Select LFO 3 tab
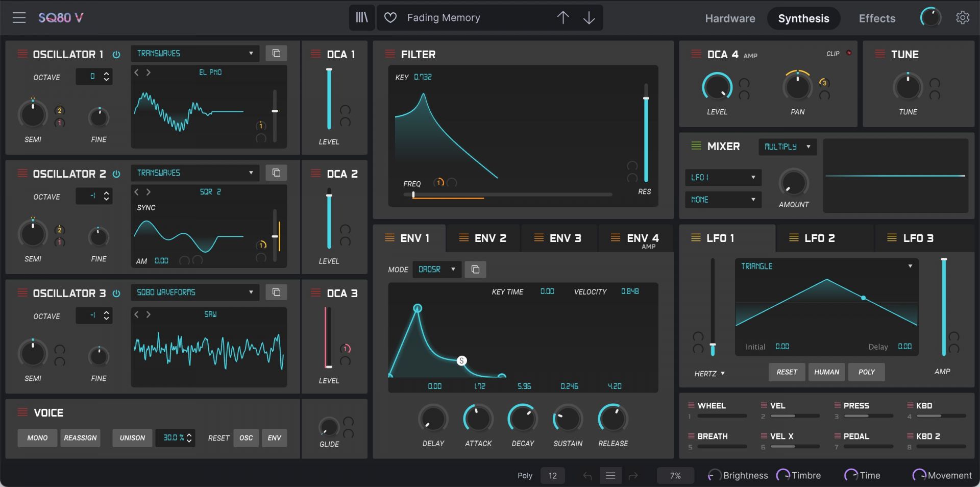980x487 pixels. 924,238
